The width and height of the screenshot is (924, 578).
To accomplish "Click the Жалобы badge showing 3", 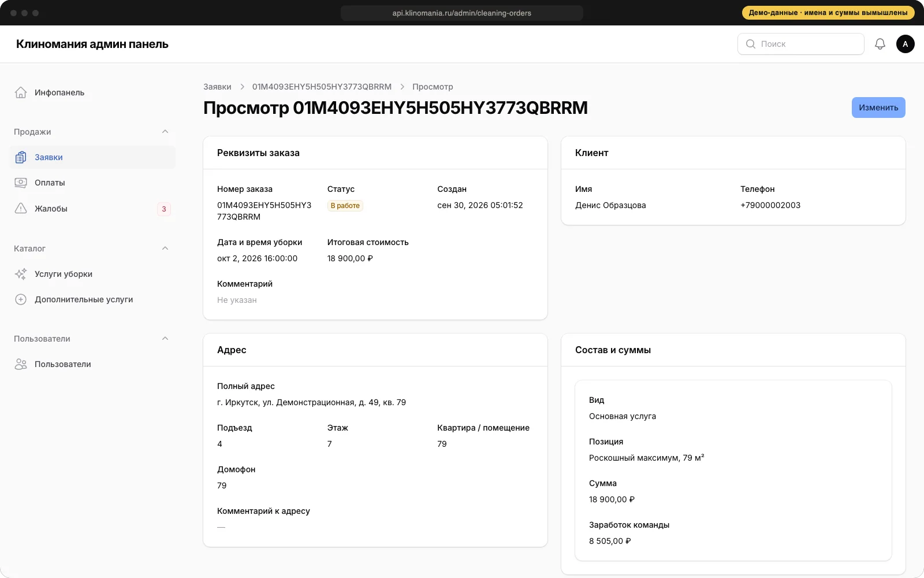I will pyautogui.click(x=164, y=209).
